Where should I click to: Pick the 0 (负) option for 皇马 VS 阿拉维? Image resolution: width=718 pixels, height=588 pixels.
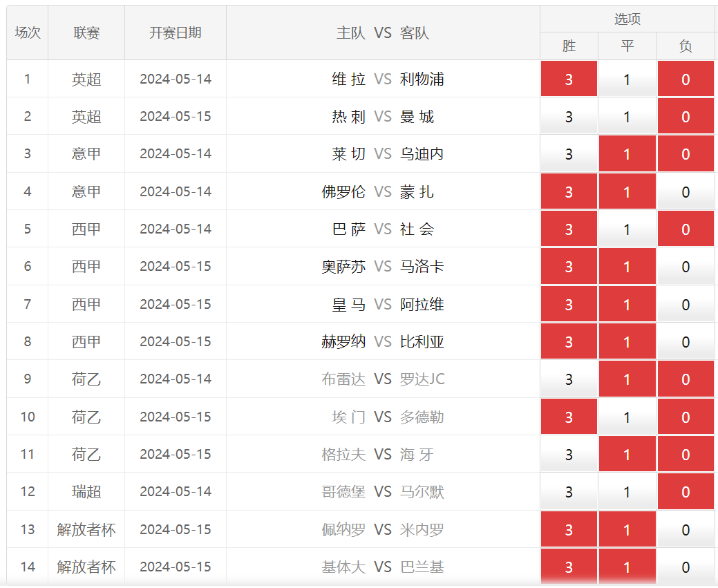(686, 304)
